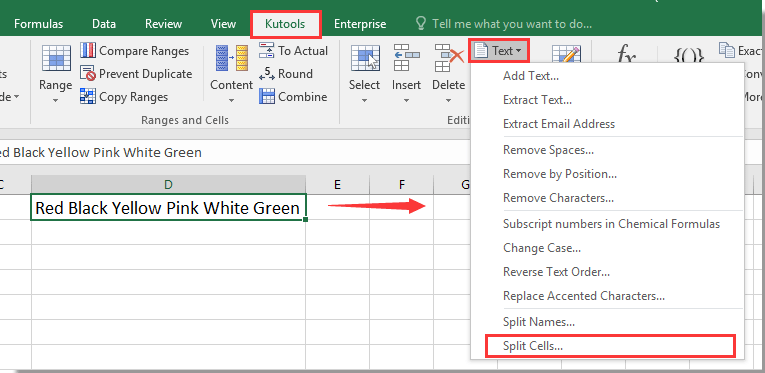Expand the Delete dropdown arrow
The width and height of the screenshot is (765, 373).
[x=448, y=100]
